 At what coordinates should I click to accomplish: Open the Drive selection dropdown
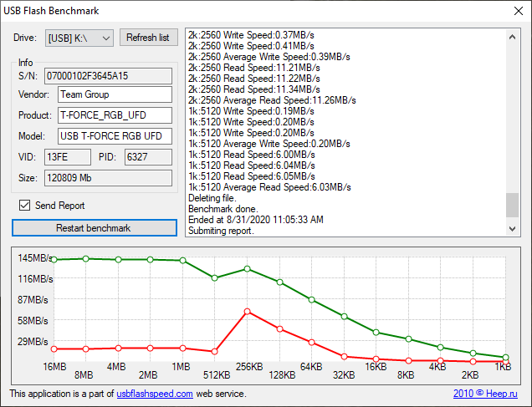(x=79, y=38)
